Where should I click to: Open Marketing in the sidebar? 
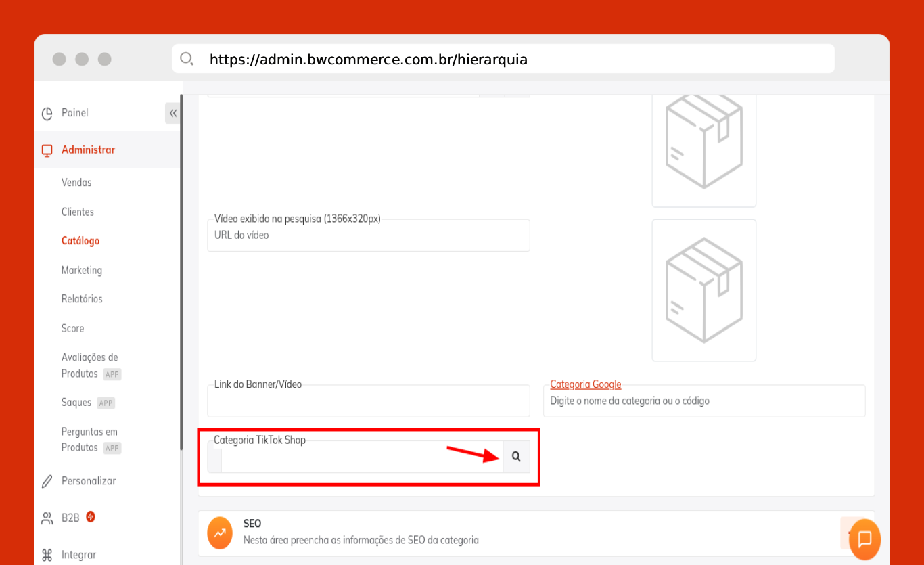(x=82, y=270)
